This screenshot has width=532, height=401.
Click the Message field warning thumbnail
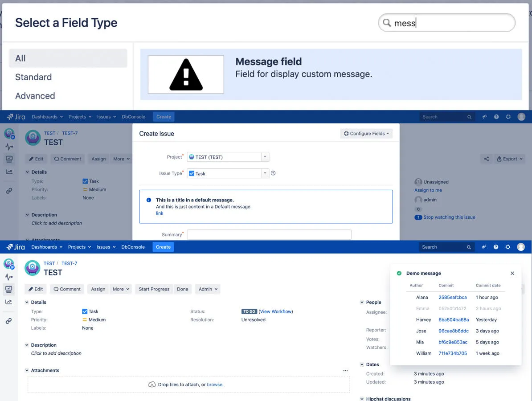point(186,74)
